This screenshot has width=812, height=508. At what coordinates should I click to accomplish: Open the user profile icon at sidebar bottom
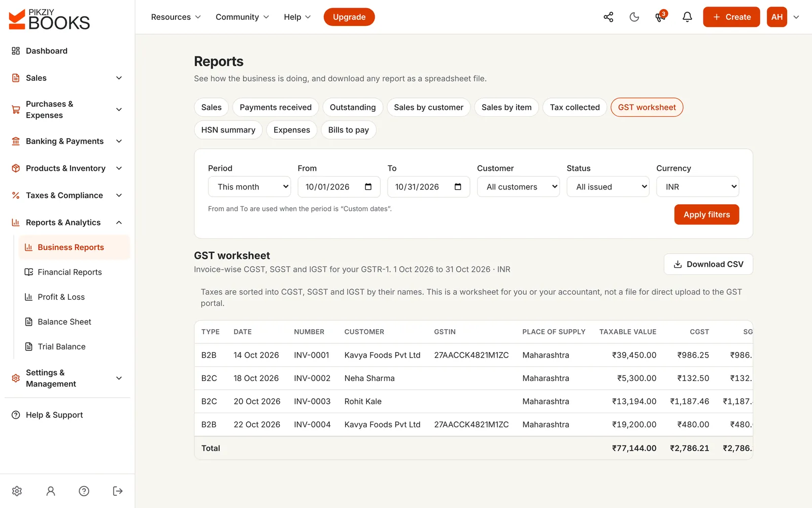pyautogui.click(x=51, y=491)
